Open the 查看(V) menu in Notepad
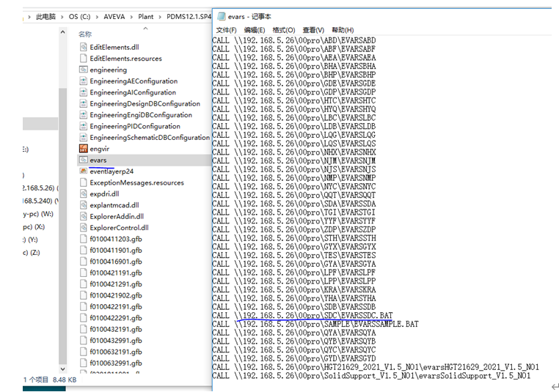This screenshot has height=392, width=559. pyautogui.click(x=313, y=30)
